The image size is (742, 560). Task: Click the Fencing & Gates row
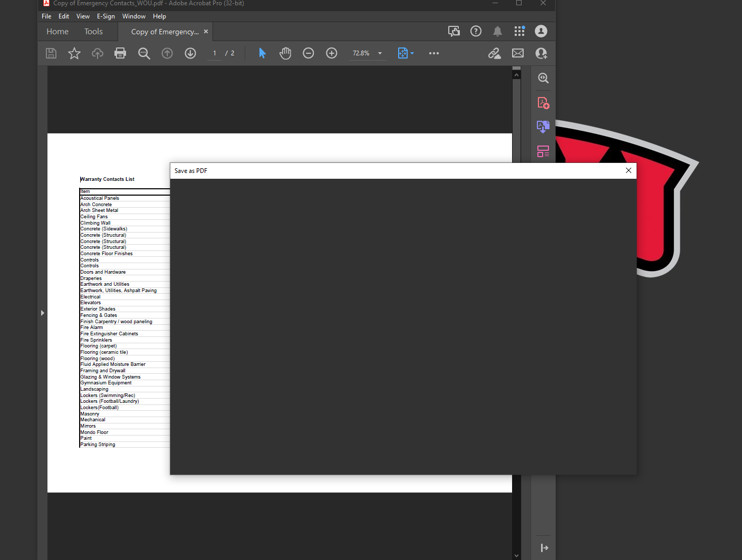(x=124, y=315)
